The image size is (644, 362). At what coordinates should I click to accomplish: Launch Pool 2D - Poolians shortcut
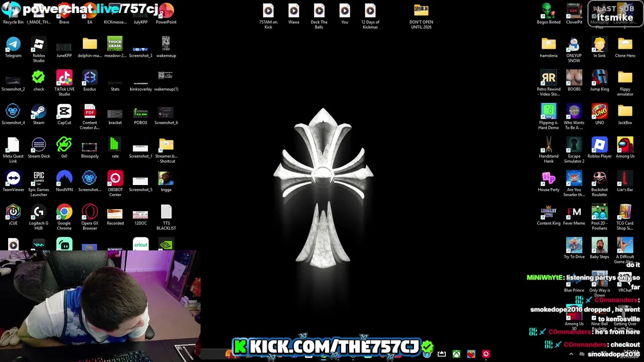[599, 218]
